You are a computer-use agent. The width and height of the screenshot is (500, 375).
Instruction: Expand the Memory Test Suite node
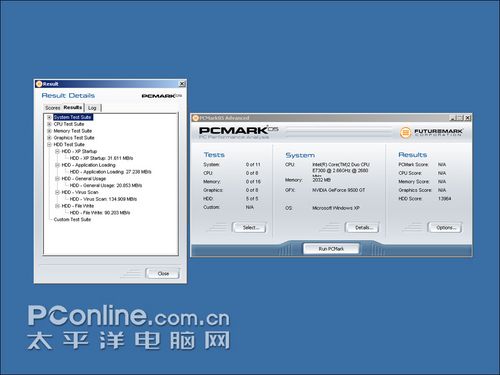[49, 131]
